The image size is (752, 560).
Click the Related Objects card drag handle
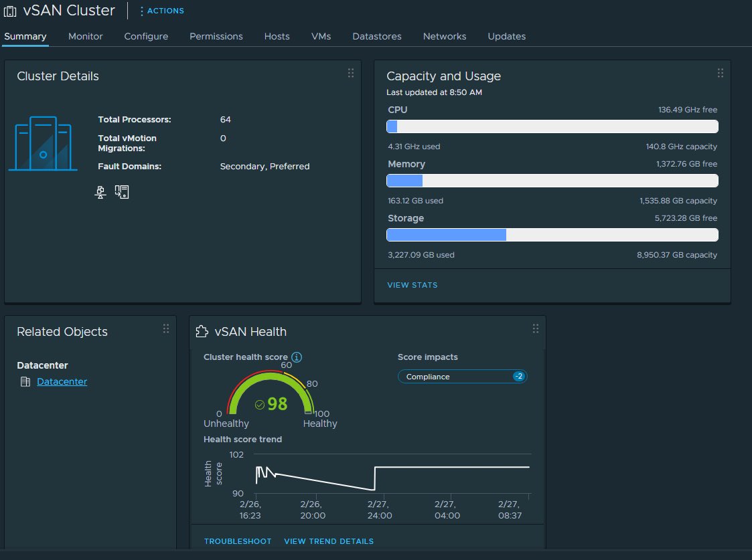click(166, 329)
